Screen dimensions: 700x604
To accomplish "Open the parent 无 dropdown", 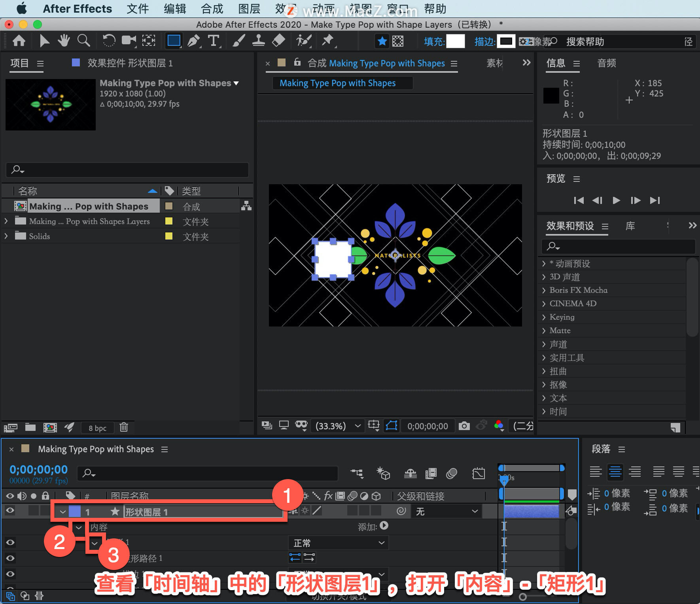I will click(446, 512).
